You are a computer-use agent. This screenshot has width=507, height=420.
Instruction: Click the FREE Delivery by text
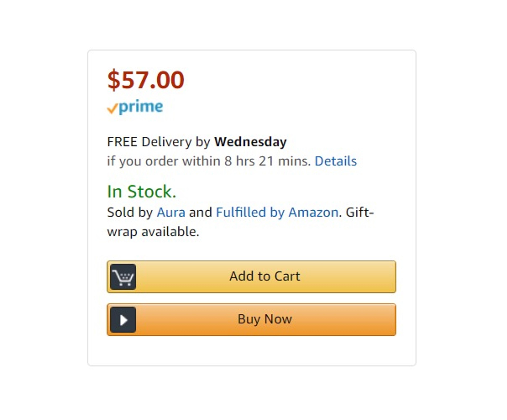coord(159,142)
